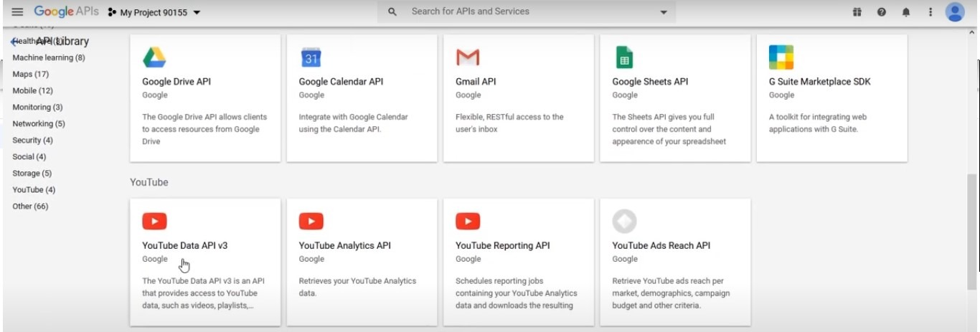This screenshot has height=332, width=980.
Task: Click the G Suite Marketplace SDK icon
Action: click(x=781, y=57)
